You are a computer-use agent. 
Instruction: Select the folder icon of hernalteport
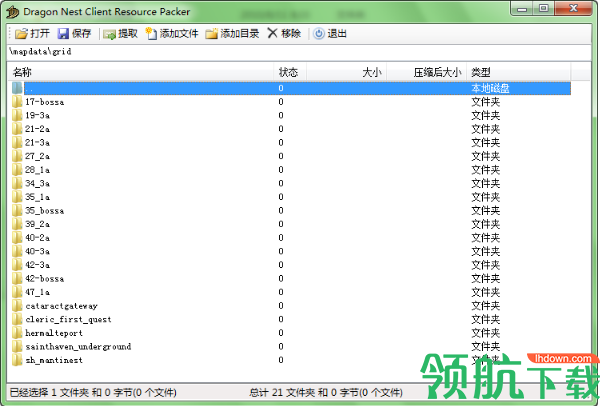(x=17, y=333)
